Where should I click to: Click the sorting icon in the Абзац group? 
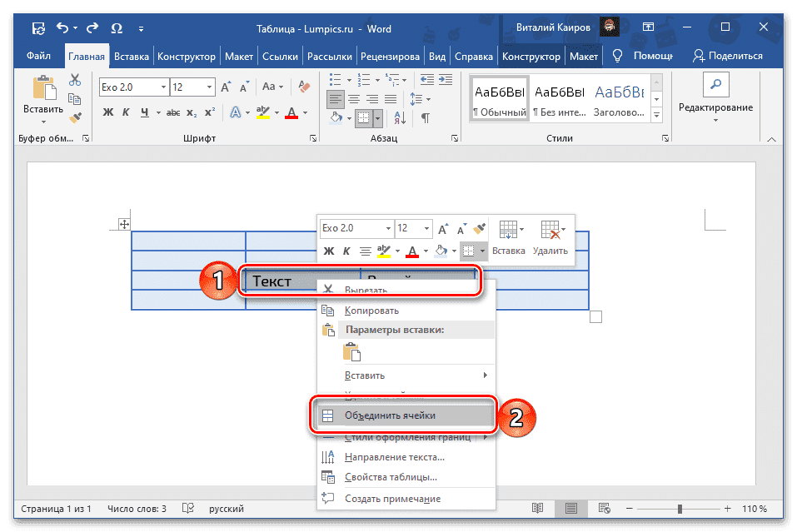(400, 118)
